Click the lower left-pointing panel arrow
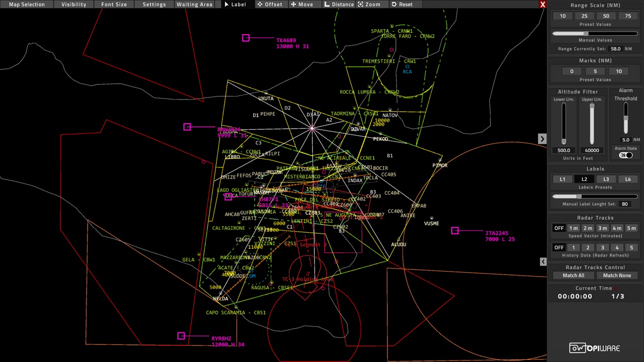The image size is (644, 362). click(x=543, y=261)
